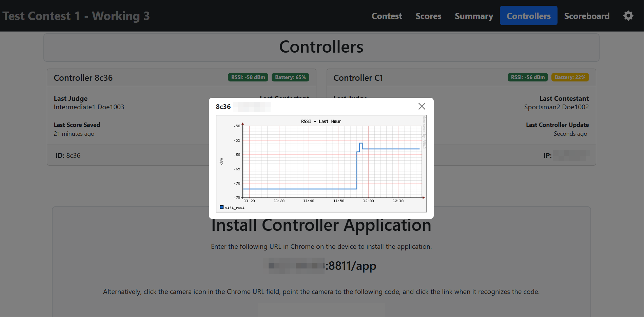This screenshot has height=317, width=644.
Task: Click Controller C1 RSSI -56 dBm badge
Action: [528, 77]
